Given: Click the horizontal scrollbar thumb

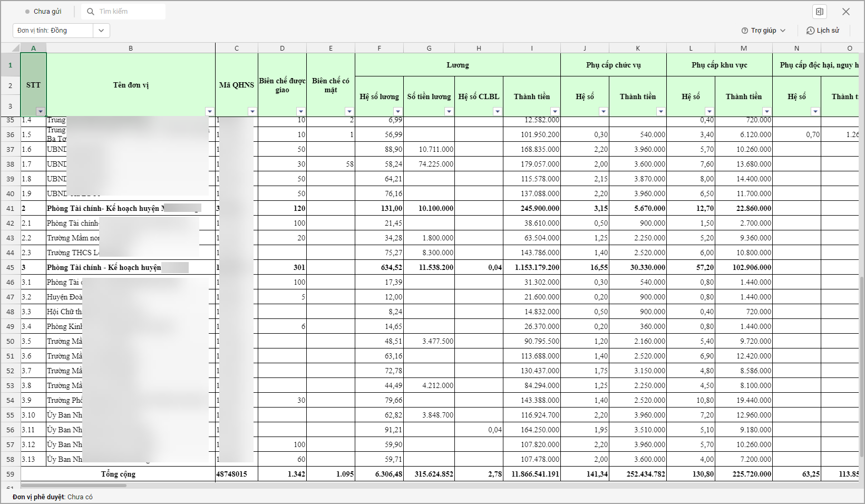Looking at the screenshot, I should (x=74, y=486).
